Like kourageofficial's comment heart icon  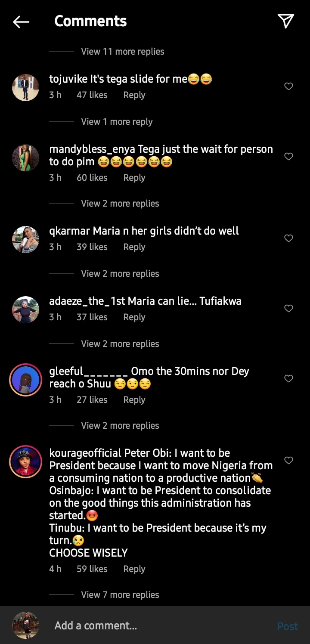click(288, 460)
